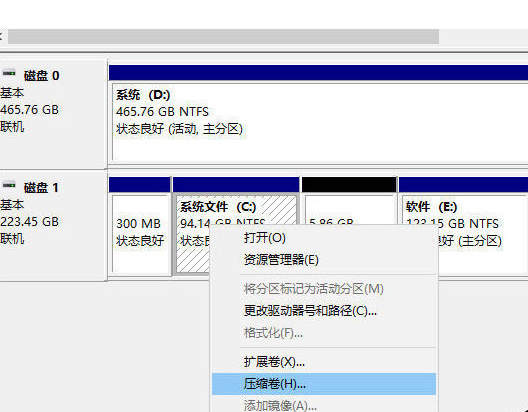Viewport: 528px width, 412px height.
Task: Click the blue header bar above 系统 (D:)
Action: click(318, 72)
